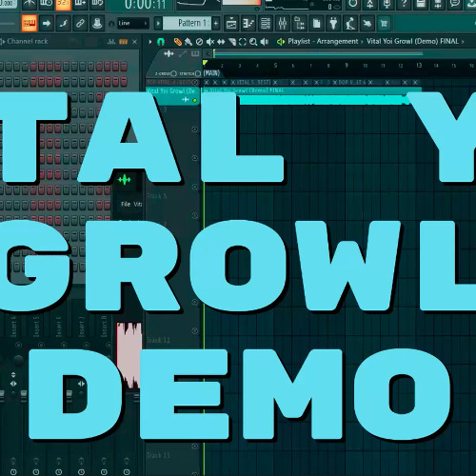Mute the Vital Yoi Growl track green dot
The height and width of the screenshot is (476, 476).
point(194,101)
